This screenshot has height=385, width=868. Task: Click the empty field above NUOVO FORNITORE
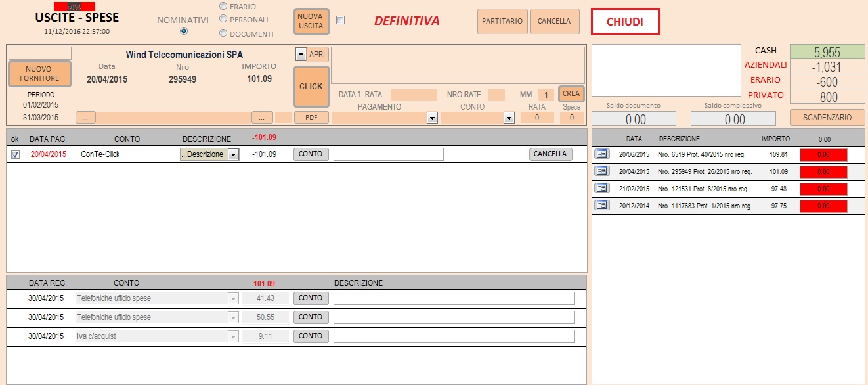pos(39,53)
